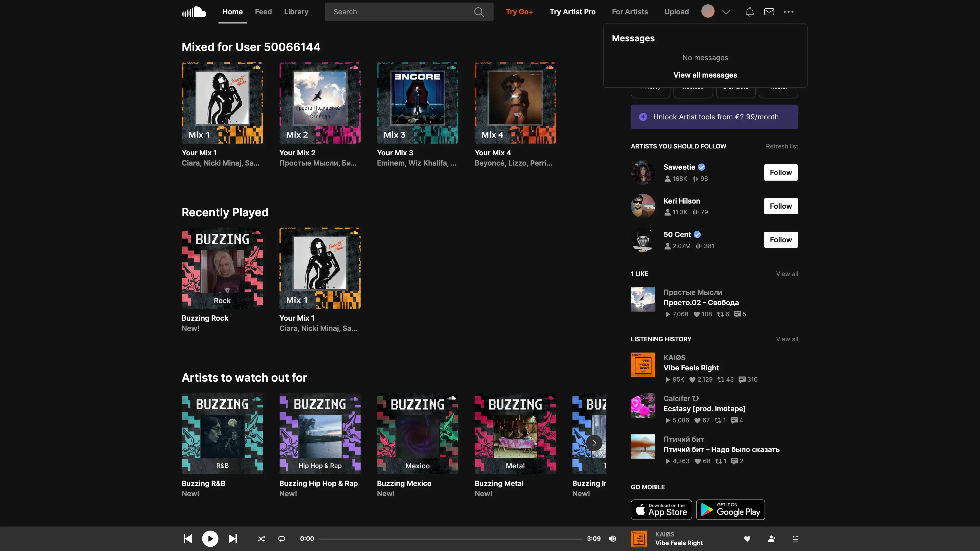Switch to the Feed tab
980x551 pixels.
pyautogui.click(x=263, y=12)
